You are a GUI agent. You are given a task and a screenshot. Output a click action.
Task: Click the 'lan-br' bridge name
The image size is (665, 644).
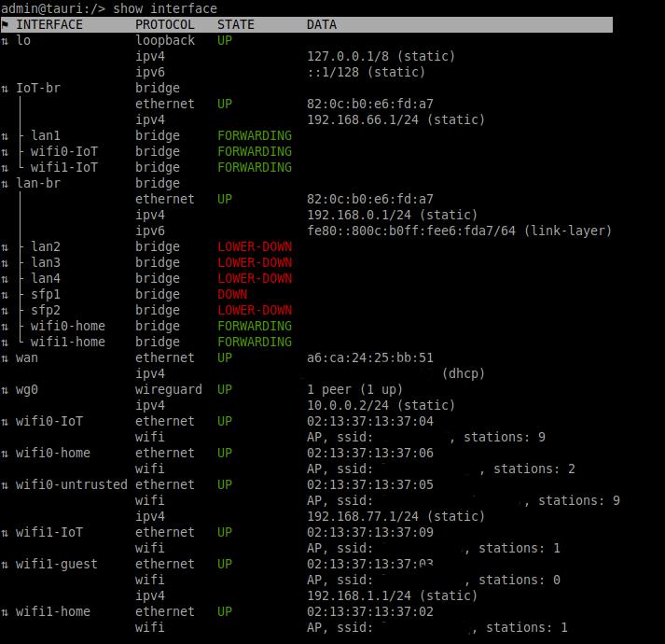pos(38,183)
